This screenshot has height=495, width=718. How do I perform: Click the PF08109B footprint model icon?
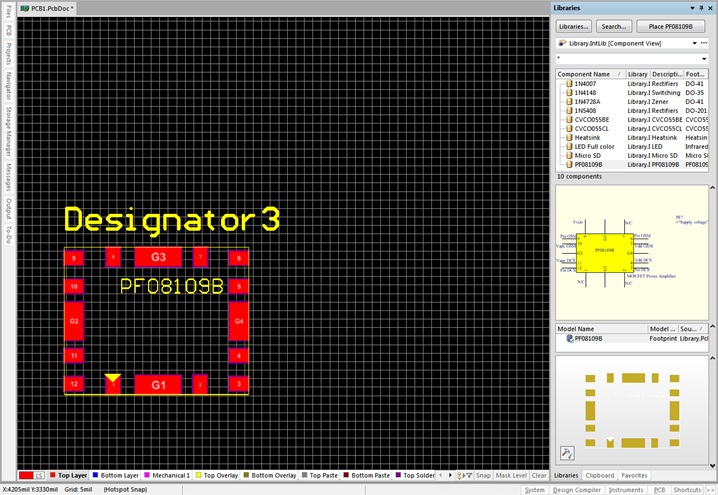pos(570,338)
